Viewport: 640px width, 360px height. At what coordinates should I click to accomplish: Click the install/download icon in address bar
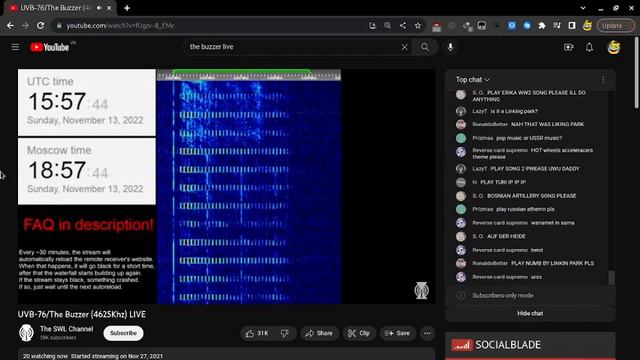(x=372, y=25)
